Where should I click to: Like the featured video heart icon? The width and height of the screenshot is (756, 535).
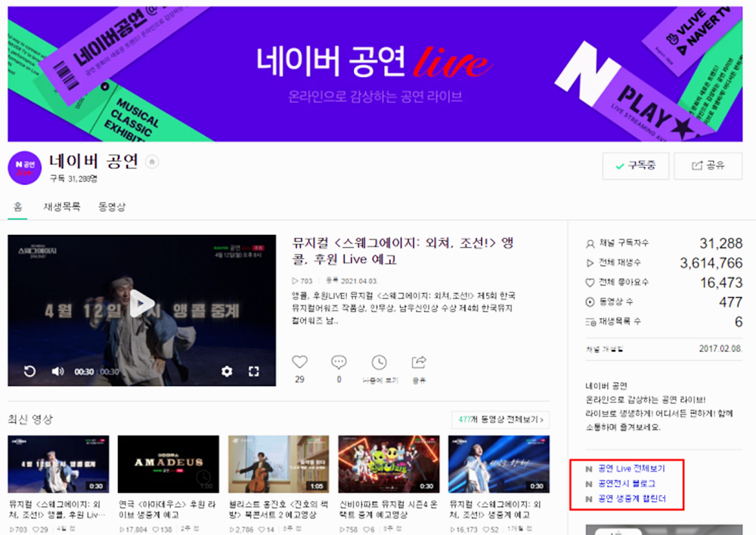299,362
